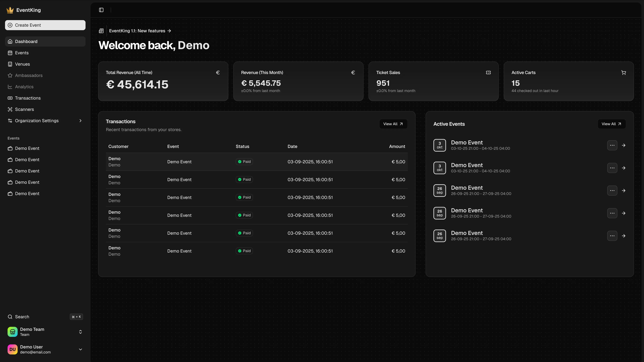644x362 pixels.
Task: Click the Create Event button
Action: 45,25
